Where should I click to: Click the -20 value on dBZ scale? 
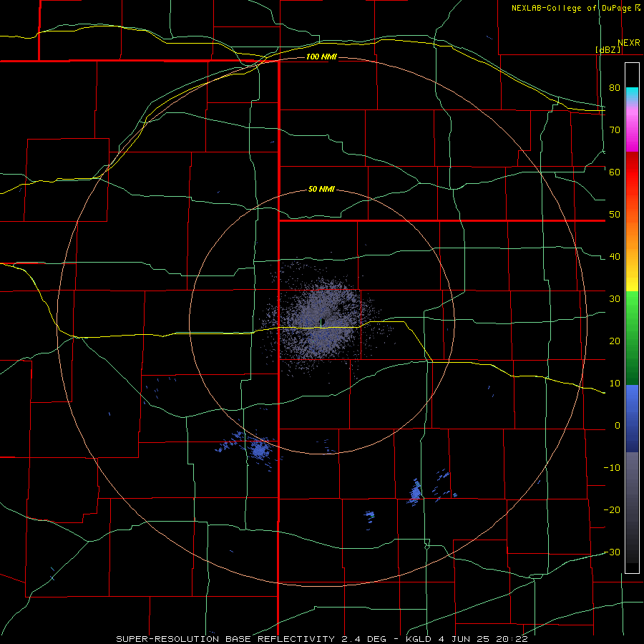coord(612,509)
